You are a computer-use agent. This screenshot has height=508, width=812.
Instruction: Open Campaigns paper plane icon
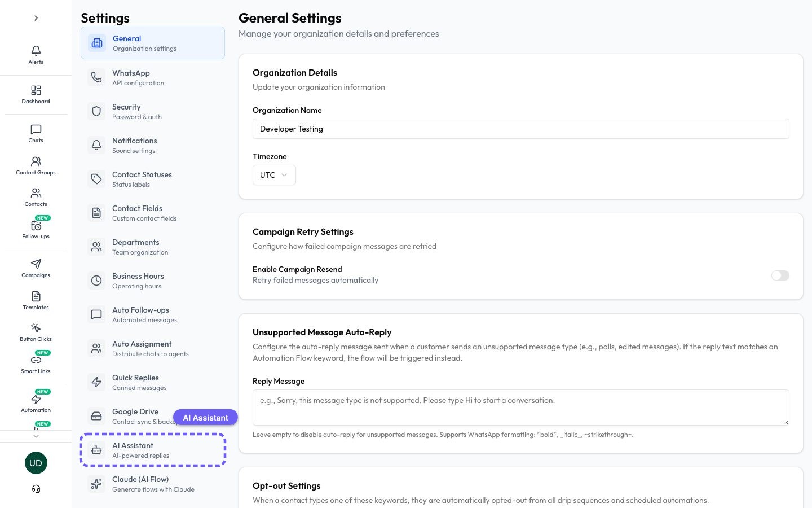coord(36,264)
